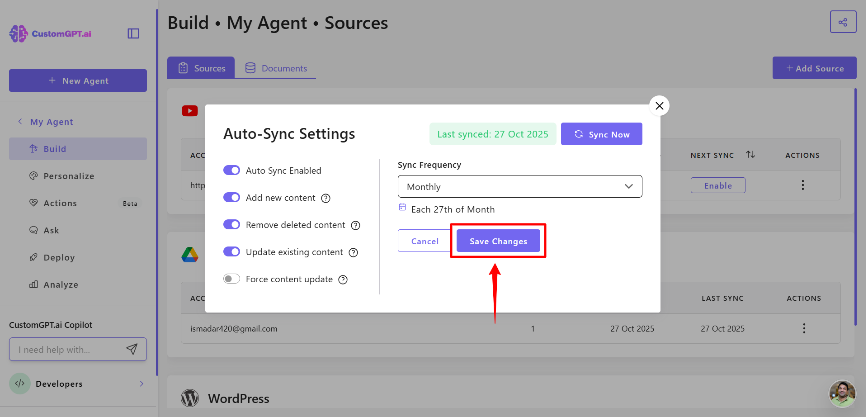Open actions menu for ismadar420@gmail.com row
The width and height of the screenshot is (868, 417).
(804, 328)
